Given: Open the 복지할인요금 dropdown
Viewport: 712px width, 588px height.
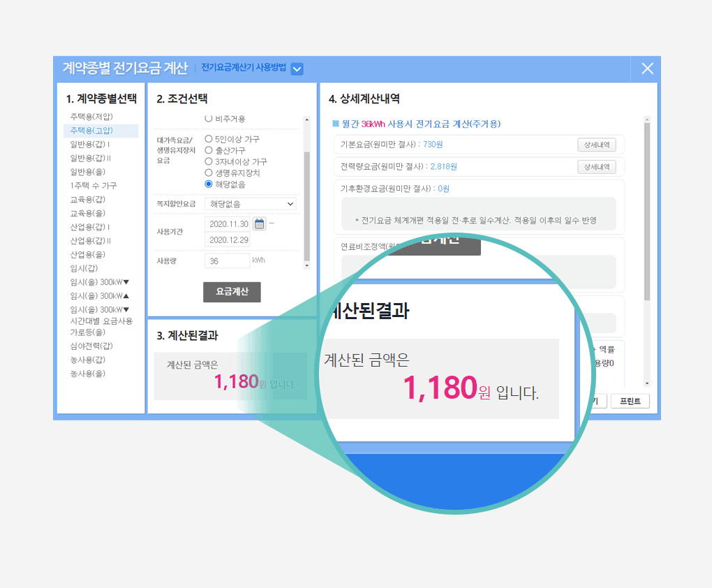Looking at the screenshot, I should [x=251, y=204].
